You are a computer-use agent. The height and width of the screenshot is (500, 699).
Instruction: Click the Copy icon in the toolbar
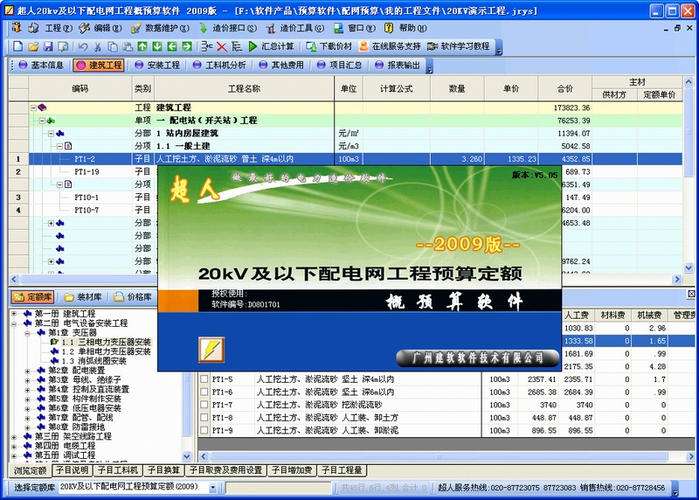coord(113,46)
